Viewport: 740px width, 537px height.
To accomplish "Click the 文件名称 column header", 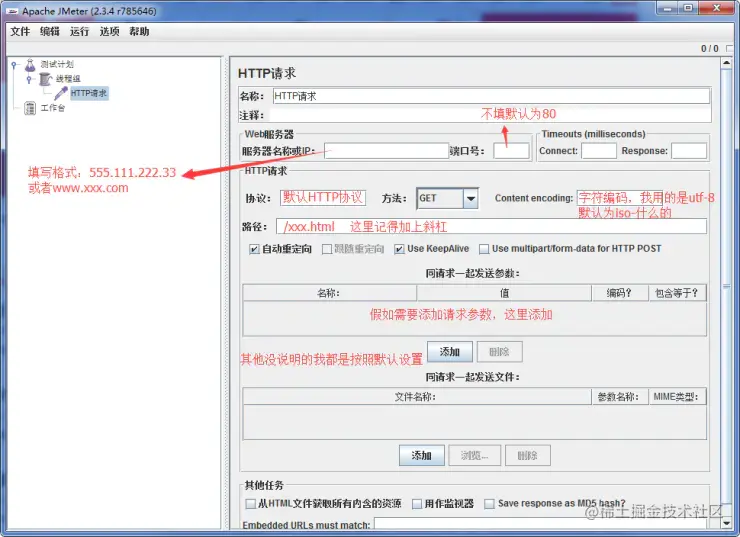I will click(417, 397).
